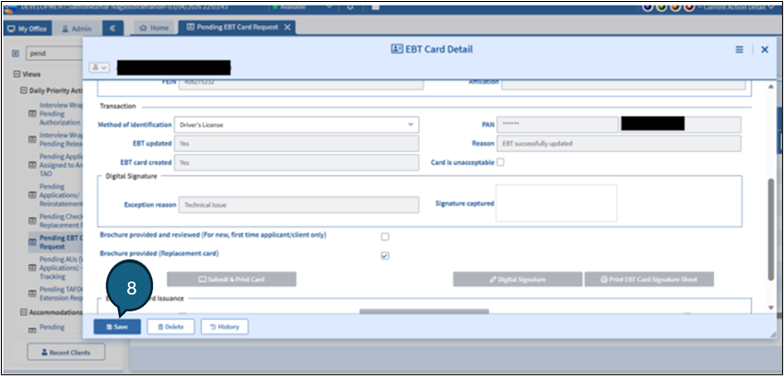Collapse the Views tree node

point(18,74)
